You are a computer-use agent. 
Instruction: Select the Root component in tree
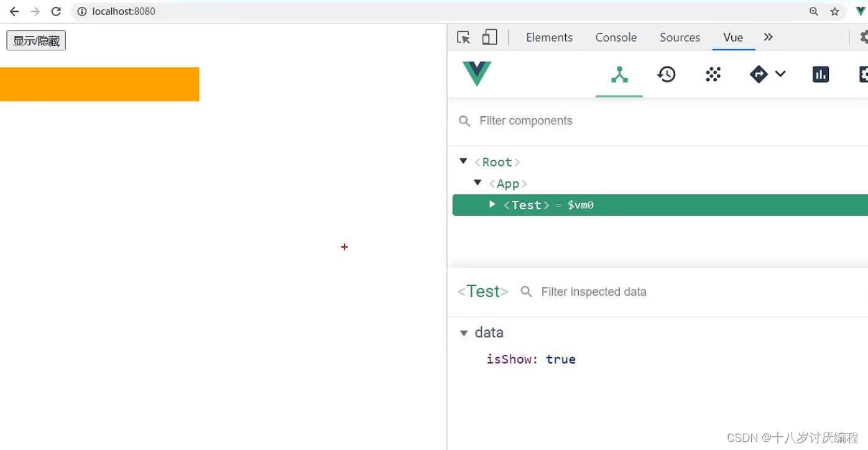(x=497, y=162)
